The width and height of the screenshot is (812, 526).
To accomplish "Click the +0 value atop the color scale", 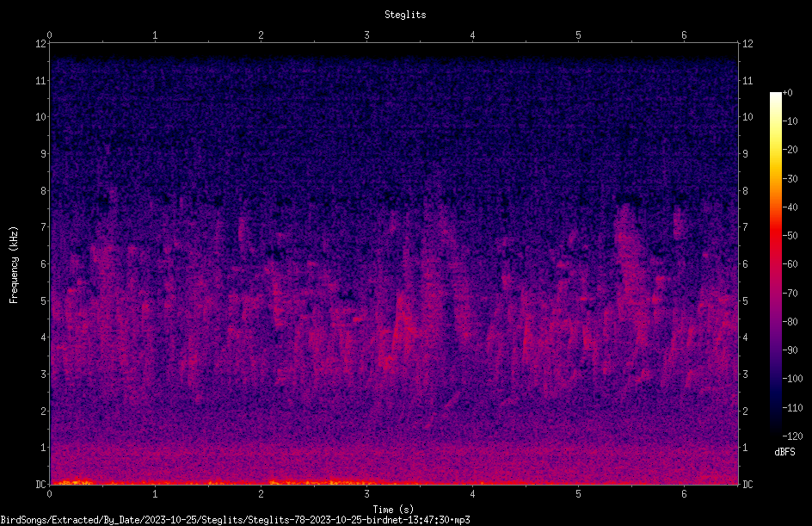I will [x=788, y=93].
